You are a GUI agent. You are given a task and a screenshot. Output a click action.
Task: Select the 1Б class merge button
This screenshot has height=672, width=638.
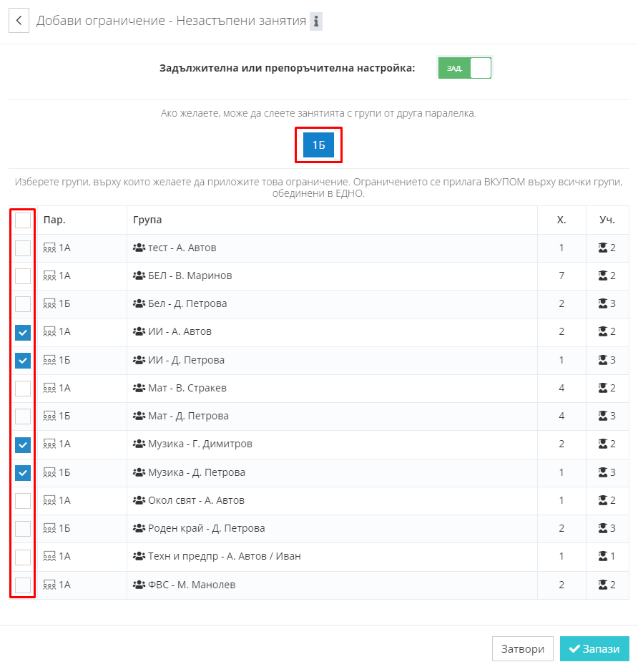coord(318,145)
